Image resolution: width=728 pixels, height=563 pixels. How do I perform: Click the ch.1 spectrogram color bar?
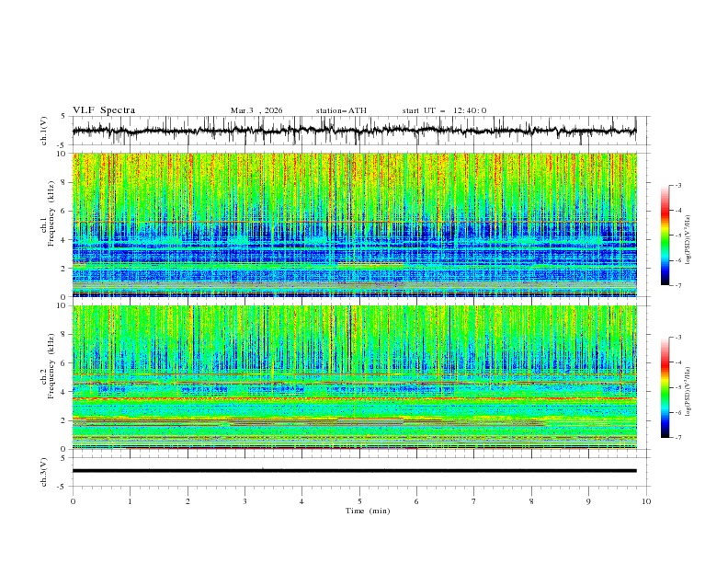(665, 236)
